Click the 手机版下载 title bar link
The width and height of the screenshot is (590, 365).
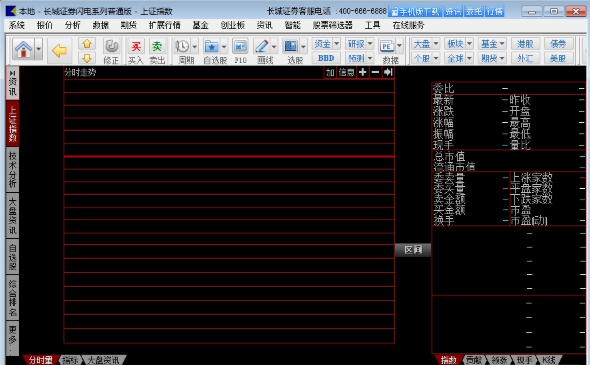tap(415, 12)
